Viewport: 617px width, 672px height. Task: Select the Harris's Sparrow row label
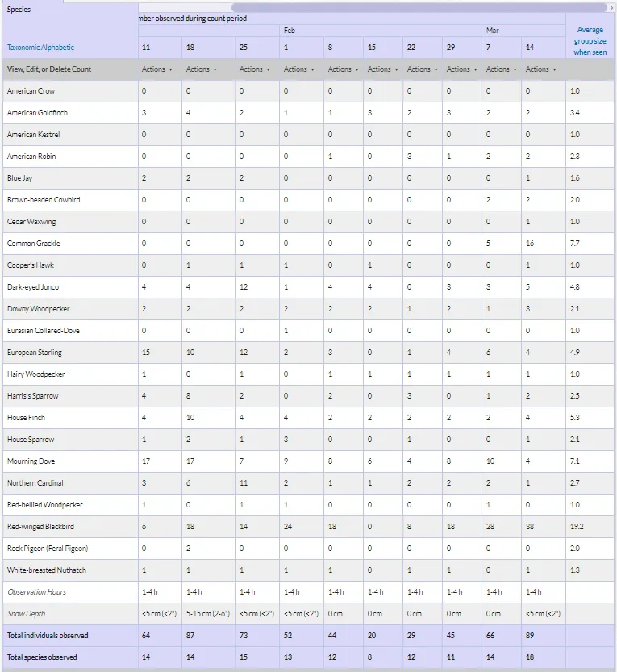32,396
